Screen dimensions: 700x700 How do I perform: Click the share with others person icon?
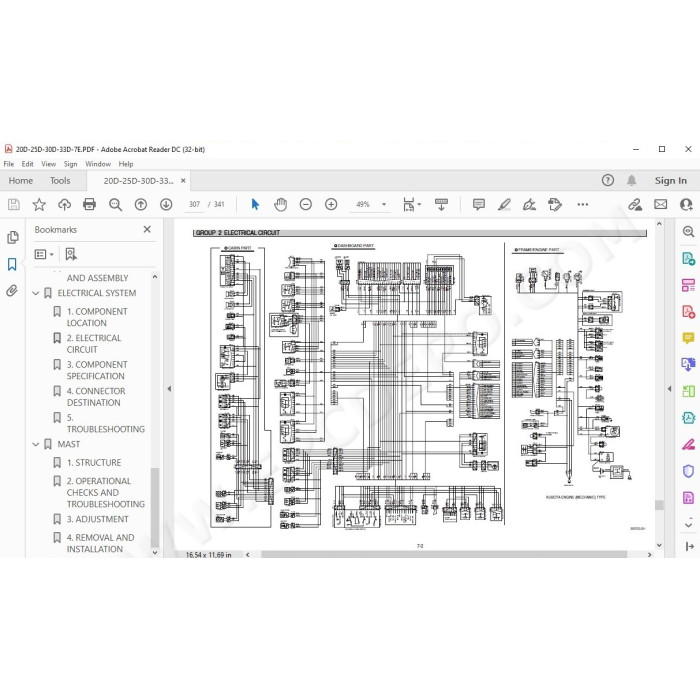(686, 204)
